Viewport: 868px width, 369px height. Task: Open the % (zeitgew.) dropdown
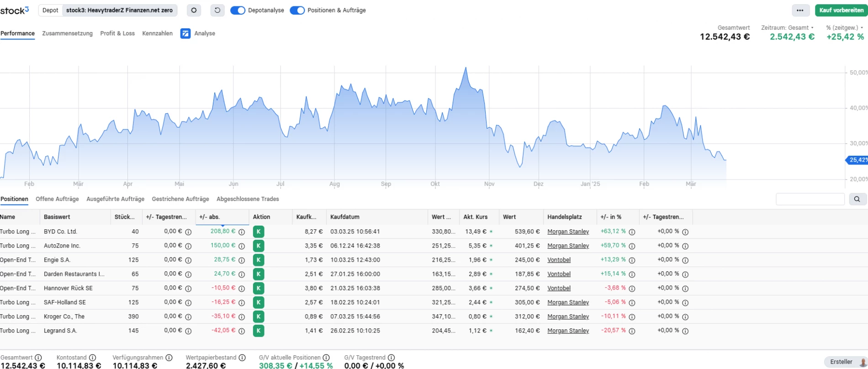pos(844,27)
